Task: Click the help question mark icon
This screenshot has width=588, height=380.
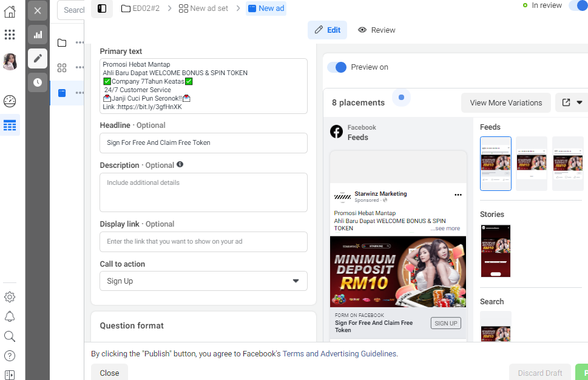Action: (x=10, y=356)
